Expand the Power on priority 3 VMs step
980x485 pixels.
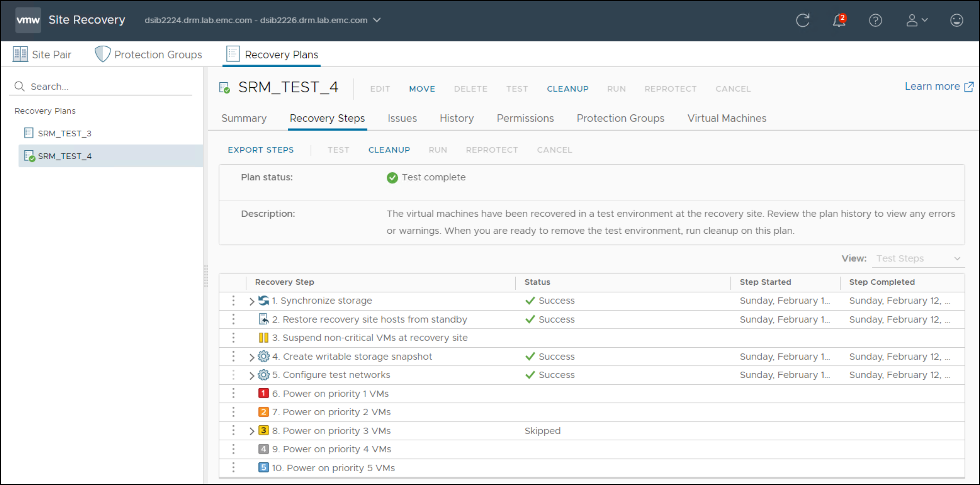pyautogui.click(x=251, y=431)
